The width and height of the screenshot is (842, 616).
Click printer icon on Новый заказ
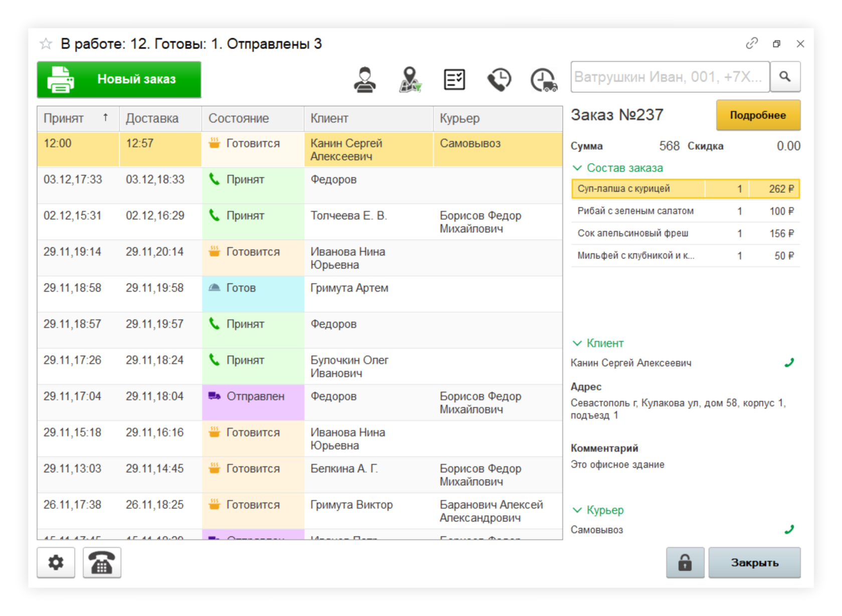click(x=61, y=80)
